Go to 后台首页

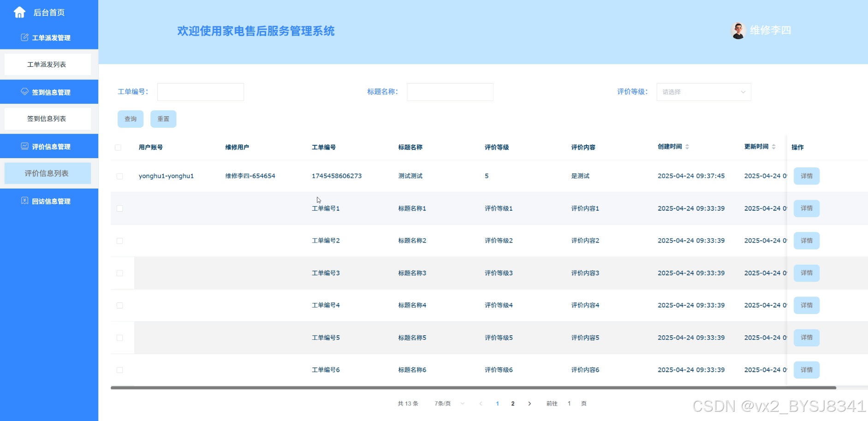pos(49,12)
